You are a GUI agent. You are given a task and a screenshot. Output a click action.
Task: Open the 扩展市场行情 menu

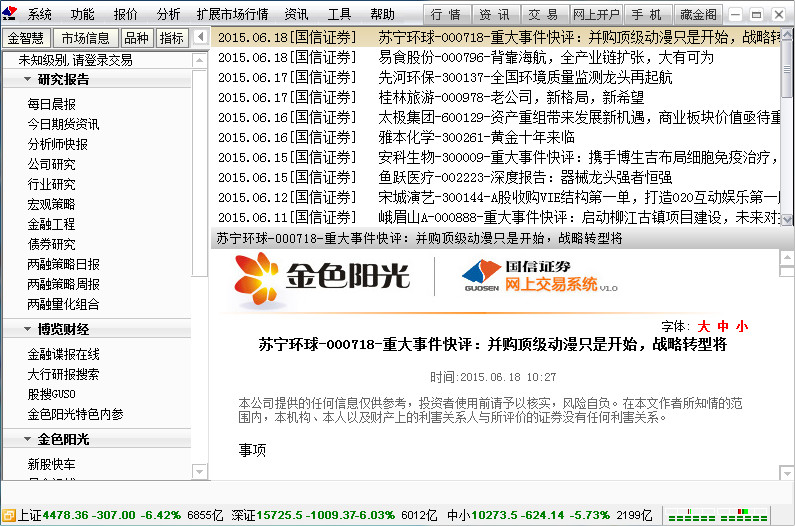(233, 14)
